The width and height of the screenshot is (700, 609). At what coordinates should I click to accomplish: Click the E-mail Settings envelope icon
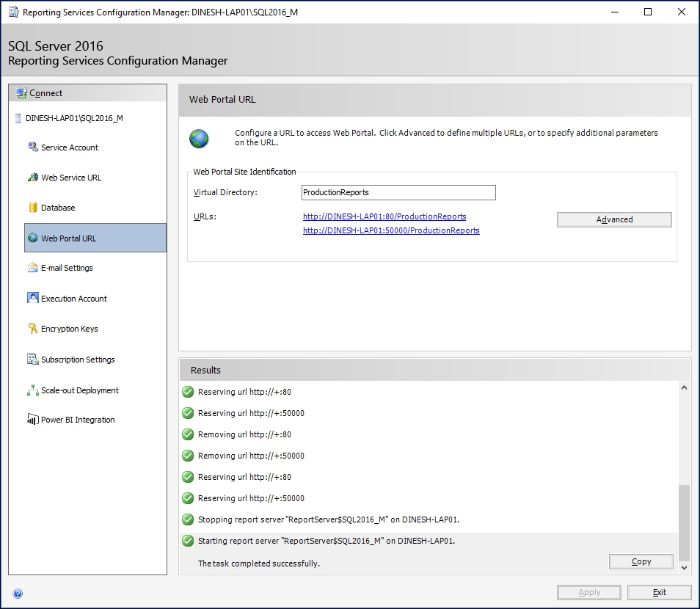click(32, 267)
